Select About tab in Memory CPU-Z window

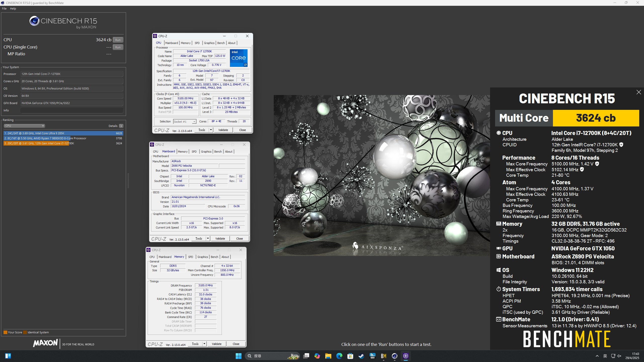coord(225,257)
